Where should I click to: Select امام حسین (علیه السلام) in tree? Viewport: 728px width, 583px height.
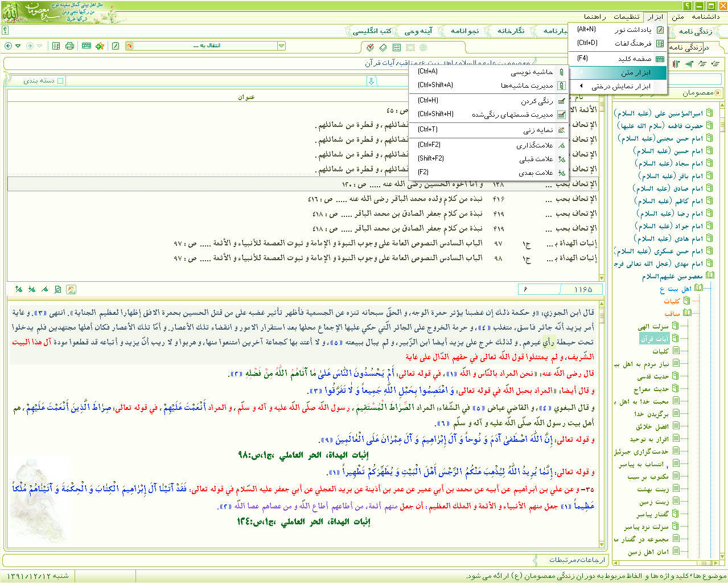tap(668, 151)
